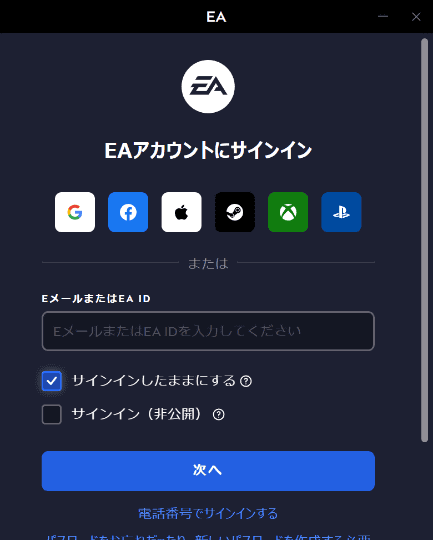Image resolution: width=433 pixels, height=540 pixels.
Task: Uncheck the サインインしたままにする checkbox
Action: tap(52, 381)
